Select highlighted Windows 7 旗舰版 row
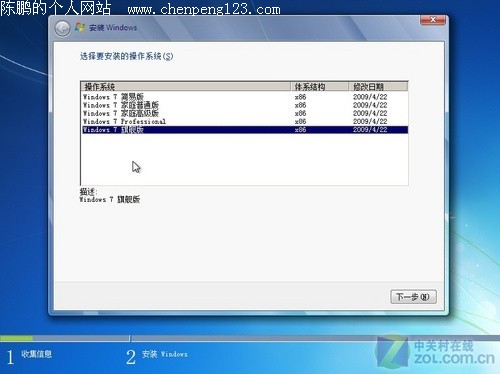500x374 pixels. [x=245, y=130]
